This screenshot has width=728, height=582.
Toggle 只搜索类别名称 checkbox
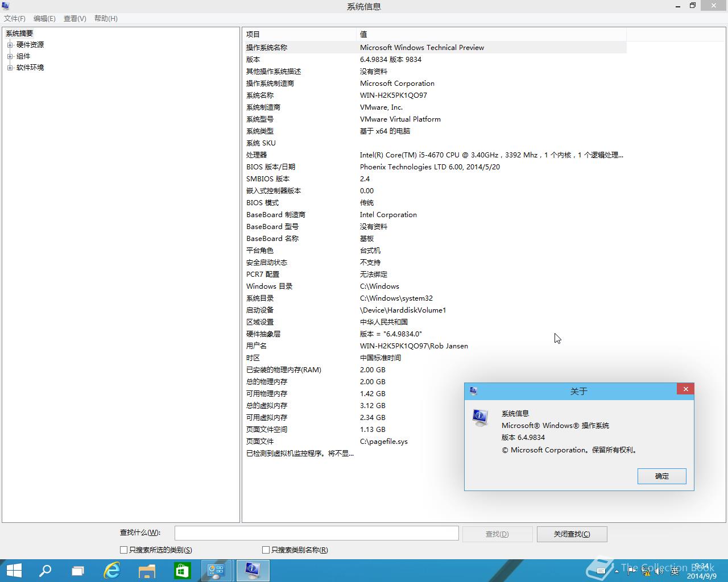266,550
